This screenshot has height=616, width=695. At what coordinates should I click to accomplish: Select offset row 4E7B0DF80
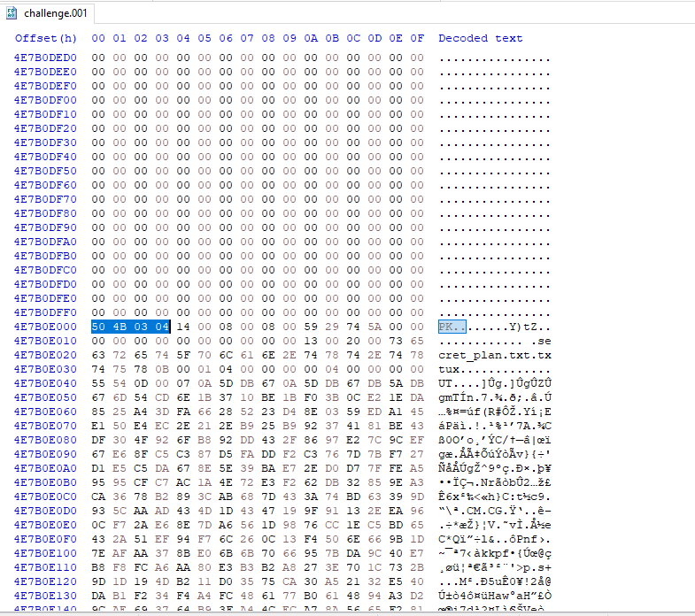(45, 213)
